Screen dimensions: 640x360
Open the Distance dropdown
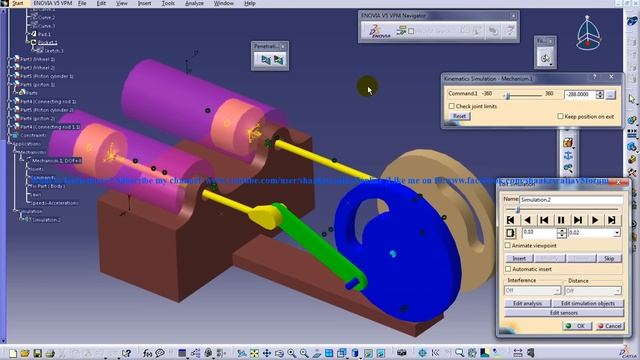593,291
